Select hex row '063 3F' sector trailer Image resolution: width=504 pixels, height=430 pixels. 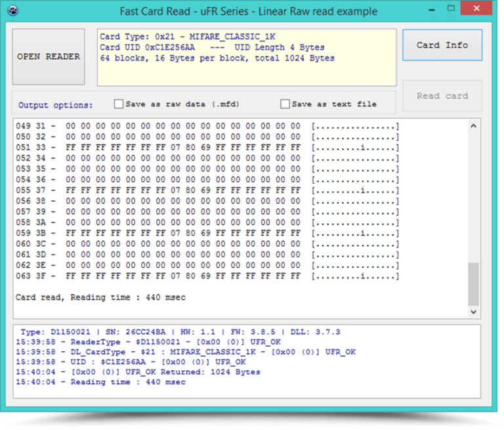click(207, 276)
